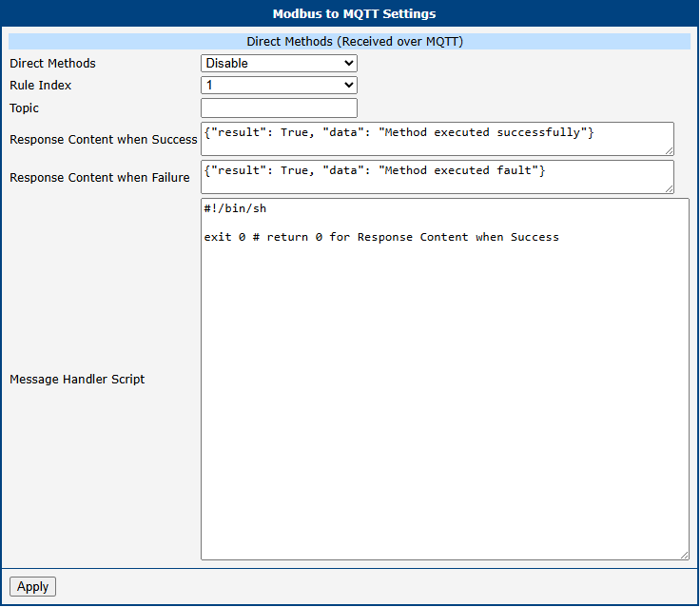Click the 'Direct Methods (Received over MQTT)' header
This screenshot has height=607, width=700.
[x=355, y=42]
